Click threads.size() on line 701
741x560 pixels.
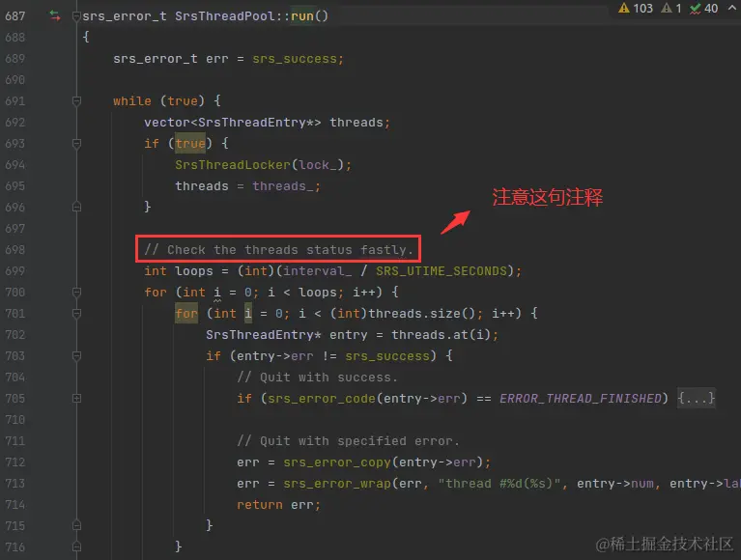pyautogui.click(x=421, y=314)
